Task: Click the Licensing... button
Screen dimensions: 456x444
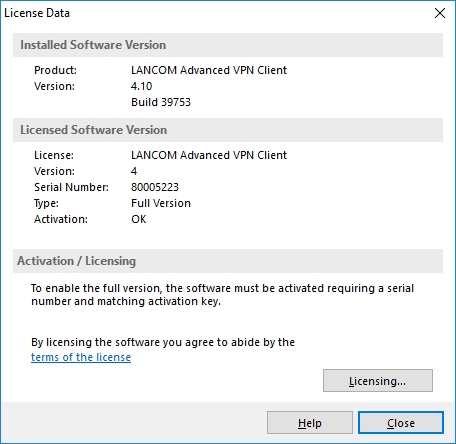Action: [x=378, y=380]
